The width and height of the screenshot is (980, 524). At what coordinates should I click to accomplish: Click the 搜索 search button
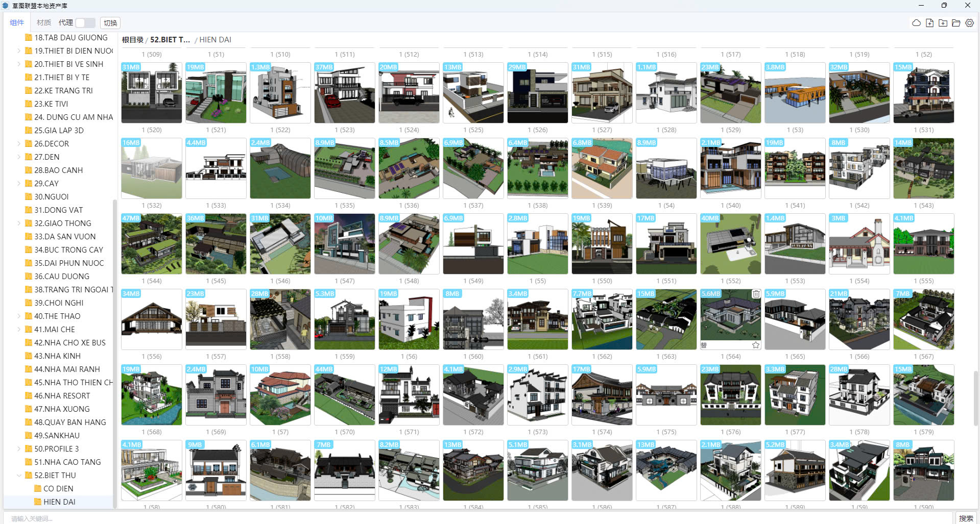pyautogui.click(x=966, y=518)
